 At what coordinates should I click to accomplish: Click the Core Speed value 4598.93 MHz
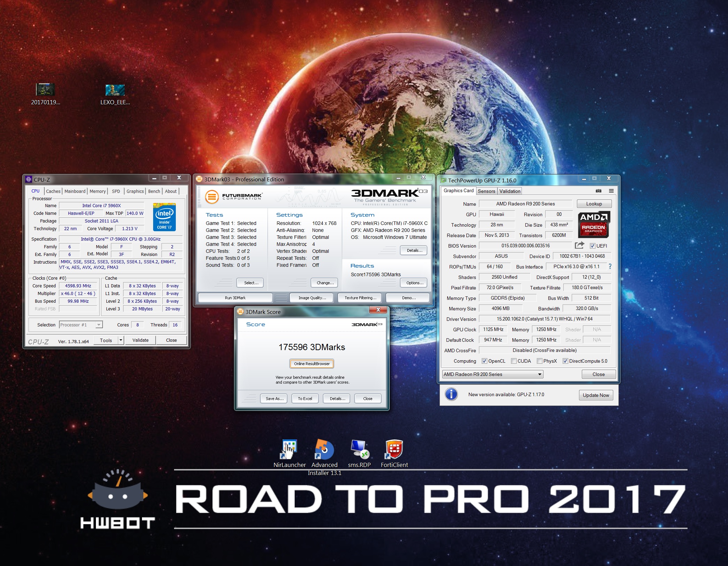pyautogui.click(x=78, y=286)
